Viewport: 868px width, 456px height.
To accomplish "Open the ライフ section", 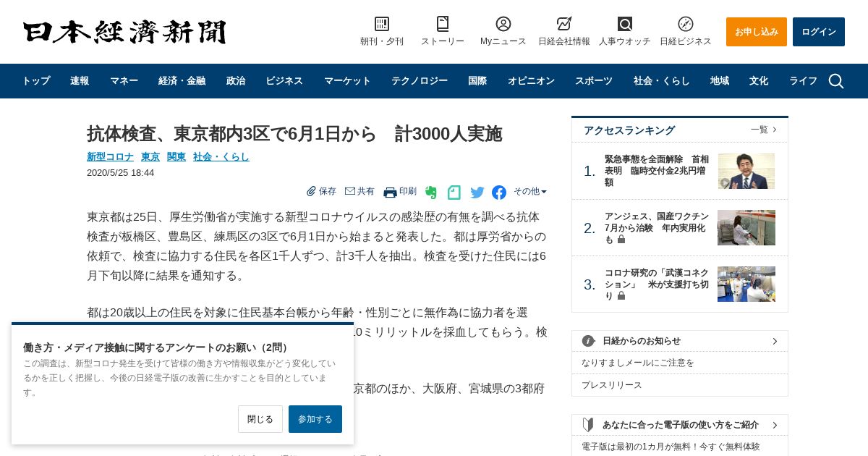I will coord(803,81).
